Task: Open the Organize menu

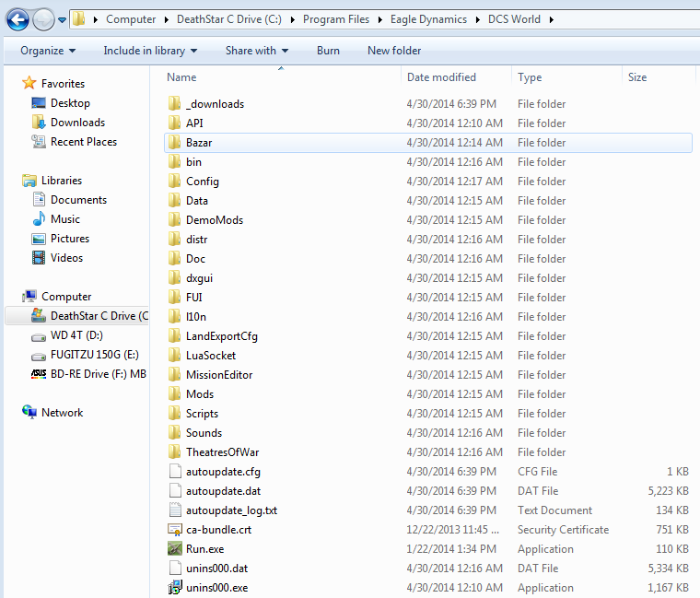Action: click(48, 51)
